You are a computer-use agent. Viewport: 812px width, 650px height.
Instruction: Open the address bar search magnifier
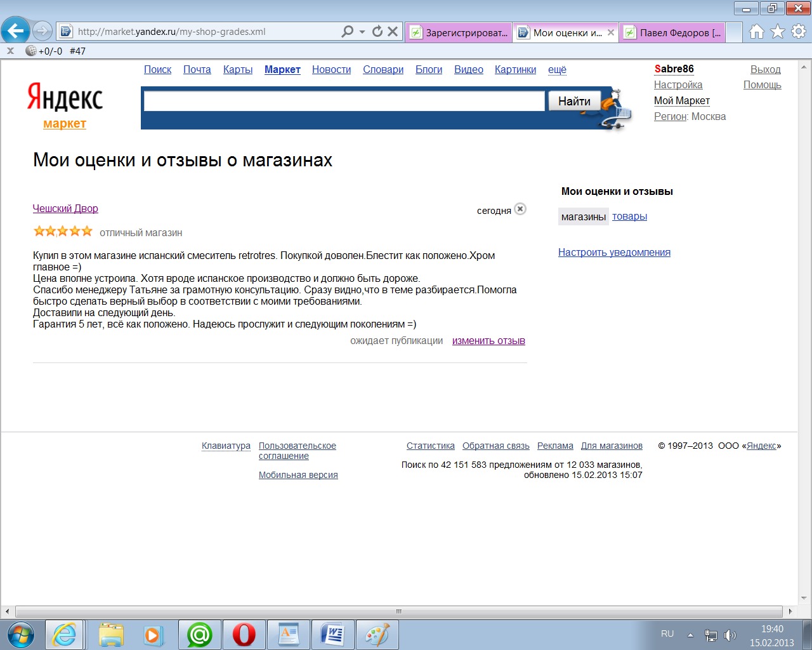pos(347,31)
